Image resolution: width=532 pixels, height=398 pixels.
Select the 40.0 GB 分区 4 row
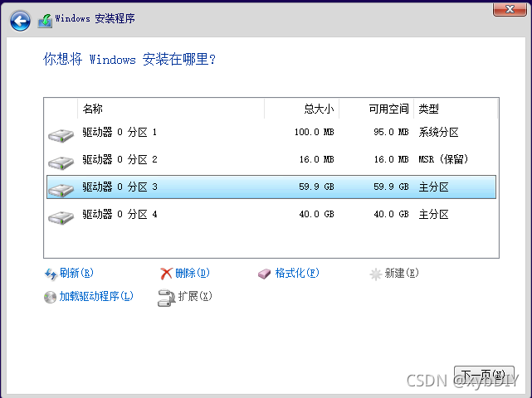point(271,214)
